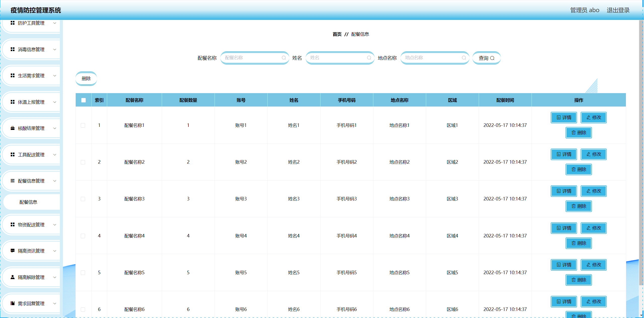This screenshot has width=644, height=318.
Task: Check the box for row 5
Action: (83, 273)
